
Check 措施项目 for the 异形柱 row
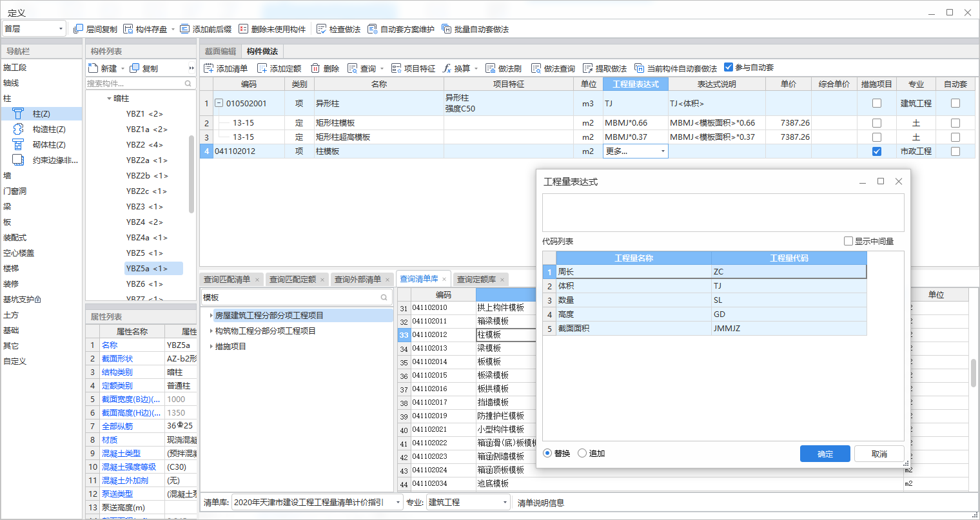pos(877,103)
